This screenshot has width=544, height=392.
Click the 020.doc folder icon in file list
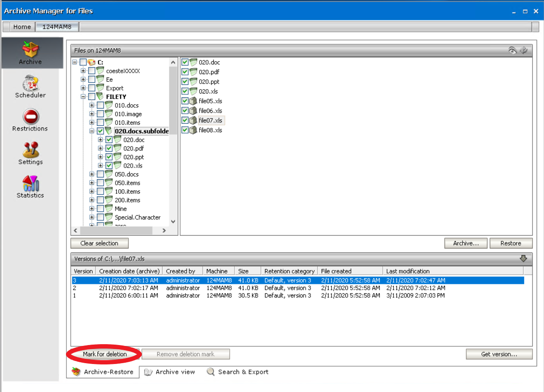[193, 62]
